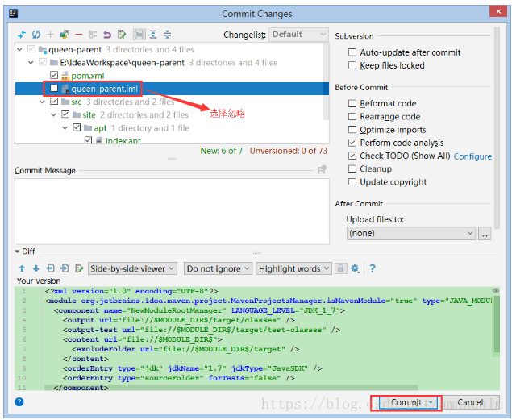Image resolution: width=512 pixels, height=420 pixels.
Task: Enable Optimize imports option
Action: click(352, 130)
